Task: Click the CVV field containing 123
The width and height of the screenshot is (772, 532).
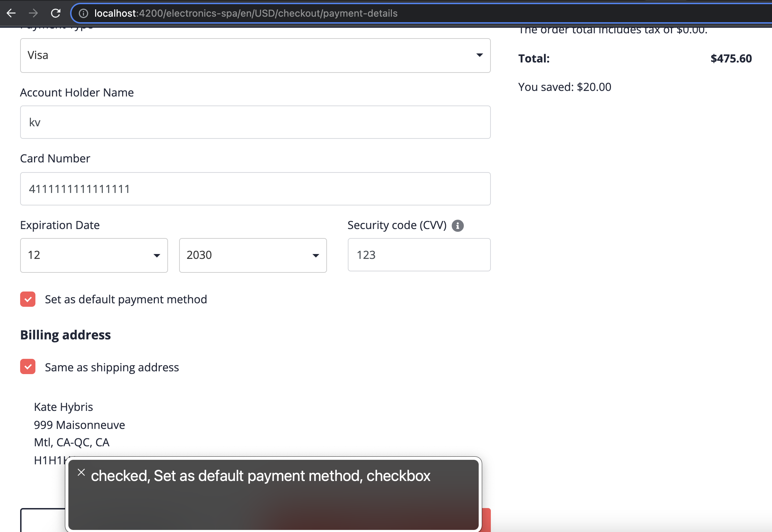Action: 419,255
